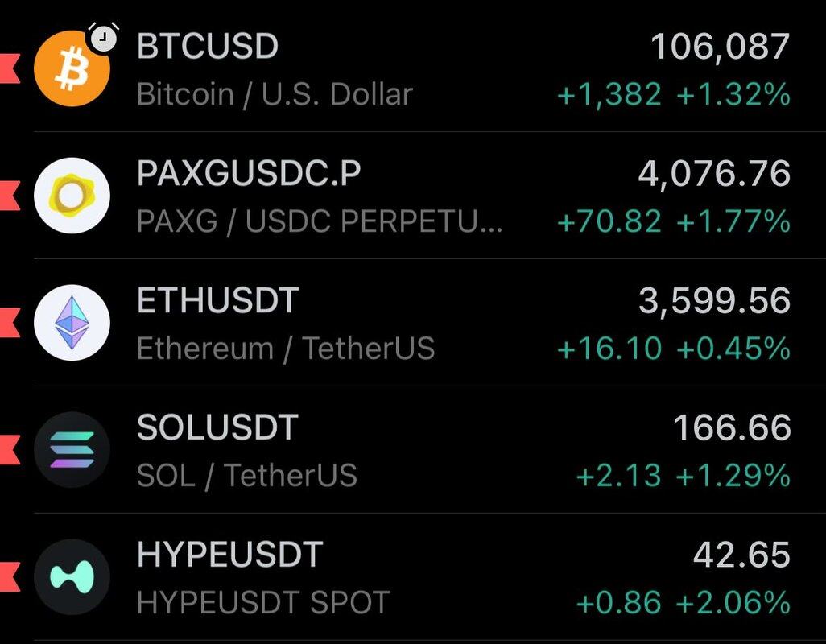Tap the orange Bitcoin logo icon

coord(71,69)
